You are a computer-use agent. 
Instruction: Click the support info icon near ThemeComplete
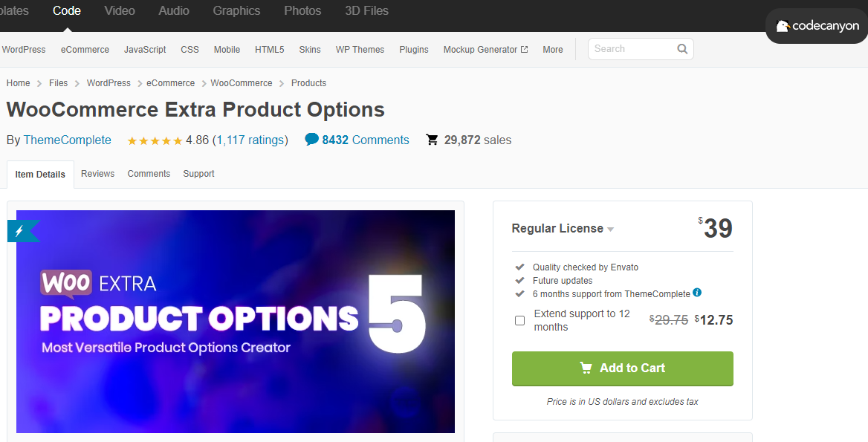point(698,293)
